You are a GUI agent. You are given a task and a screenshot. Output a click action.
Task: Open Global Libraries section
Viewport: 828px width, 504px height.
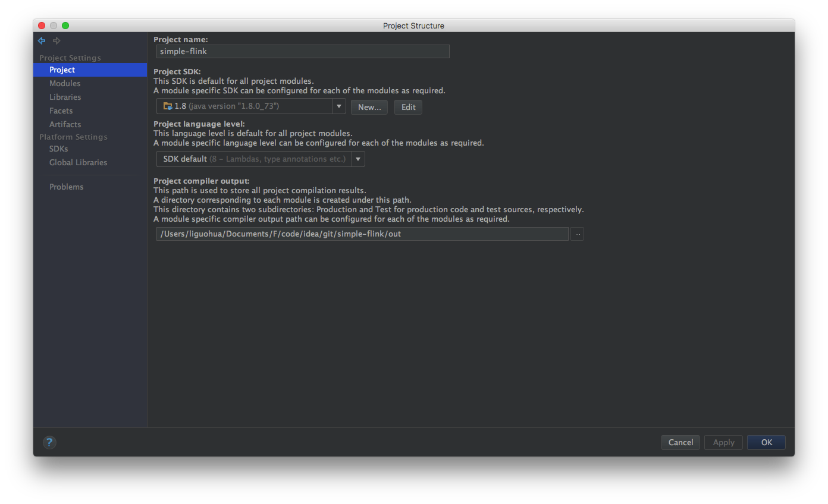(x=78, y=162)
